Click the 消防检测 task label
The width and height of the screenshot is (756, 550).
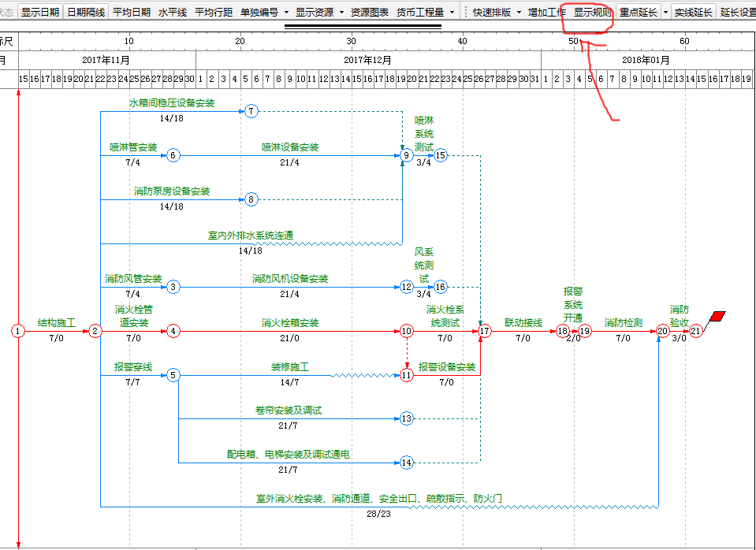[x=624, y=322]
